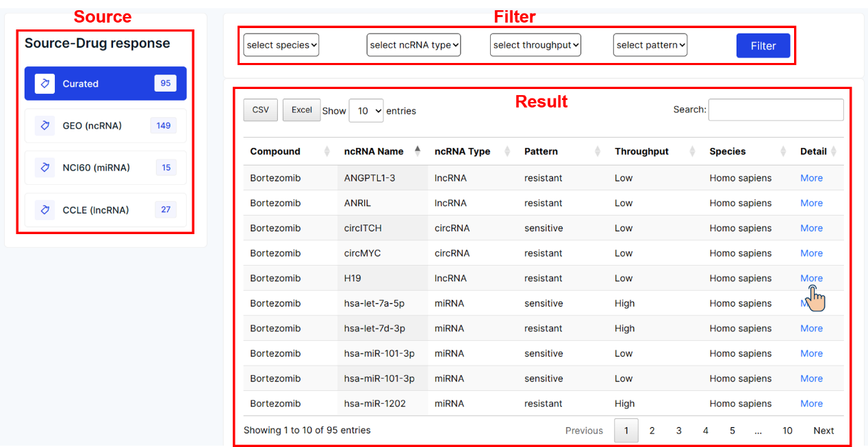Click the Source-Drug response heading
Image resolution: width=868 pixels, height=447 pixels.
click(97, 43)
